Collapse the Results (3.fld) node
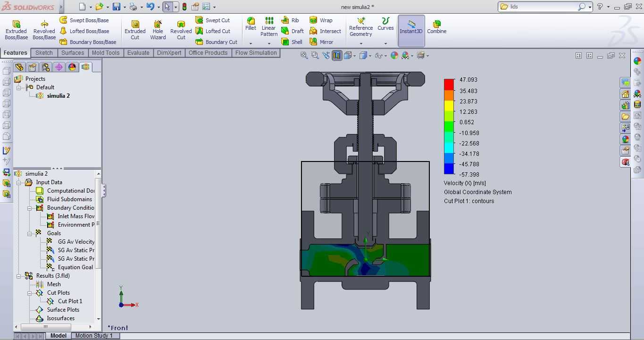The image size is (644, 340). (19, 276)
